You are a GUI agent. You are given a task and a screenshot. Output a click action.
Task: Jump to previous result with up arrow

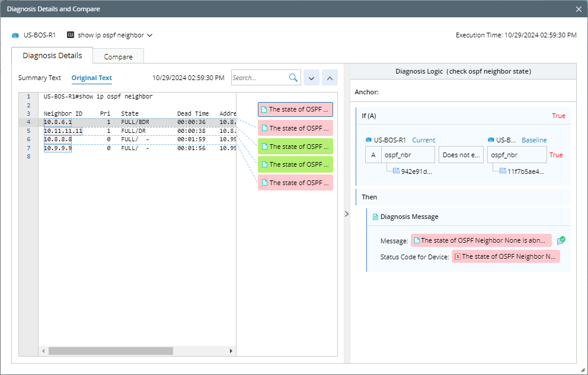click(330, 78)
